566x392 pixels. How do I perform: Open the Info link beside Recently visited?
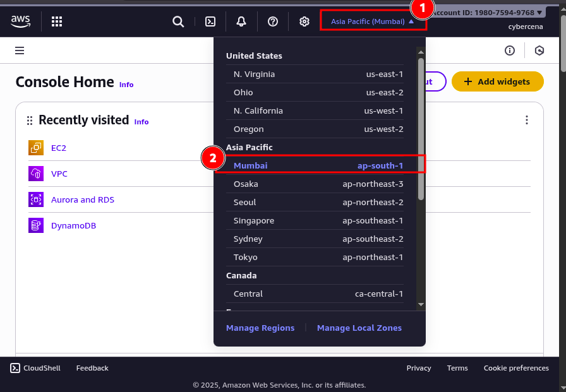point(141,122)
